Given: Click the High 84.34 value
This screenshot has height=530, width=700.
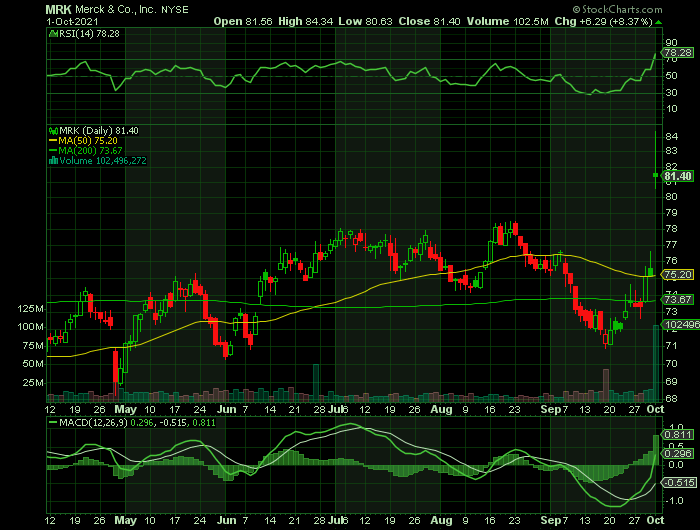Looking at the screenshot, I should pyautogui.click(x=306, y=21).
